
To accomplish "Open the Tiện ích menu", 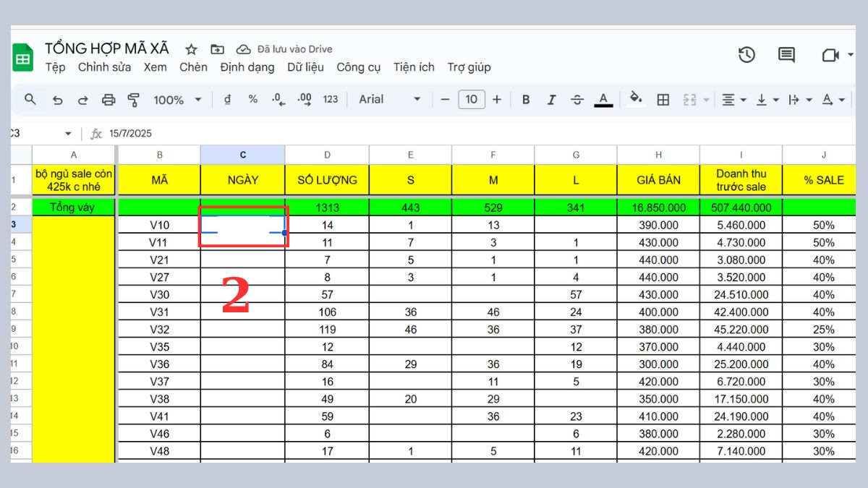I will (414, 67).
